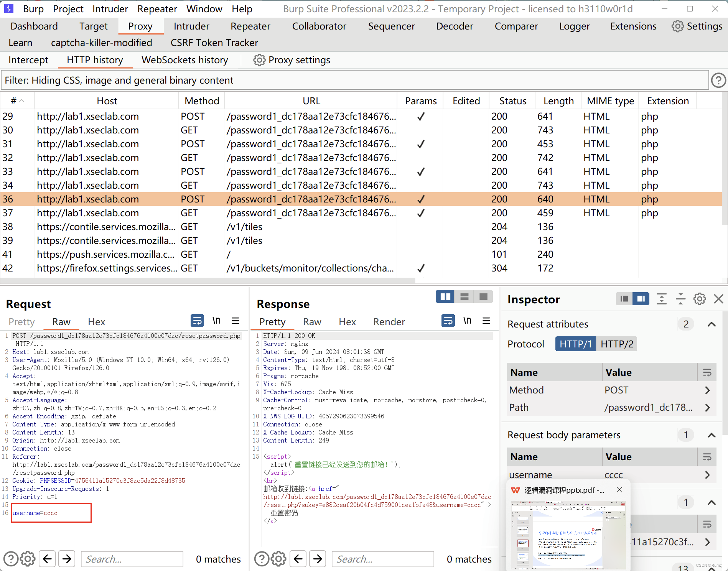Click the history table horizontal scrollbar
The width and height of the screenshot is (728, 571).
(207, 280)
